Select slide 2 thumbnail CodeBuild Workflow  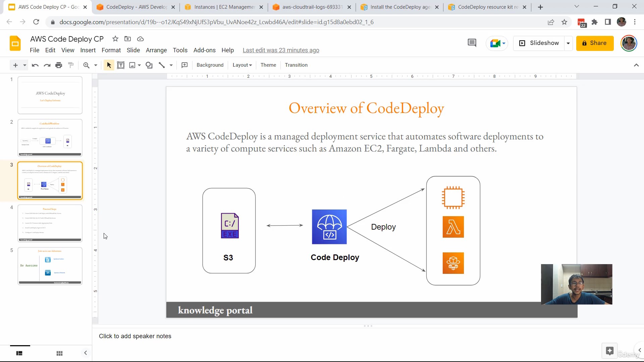(x=50, y=138)
